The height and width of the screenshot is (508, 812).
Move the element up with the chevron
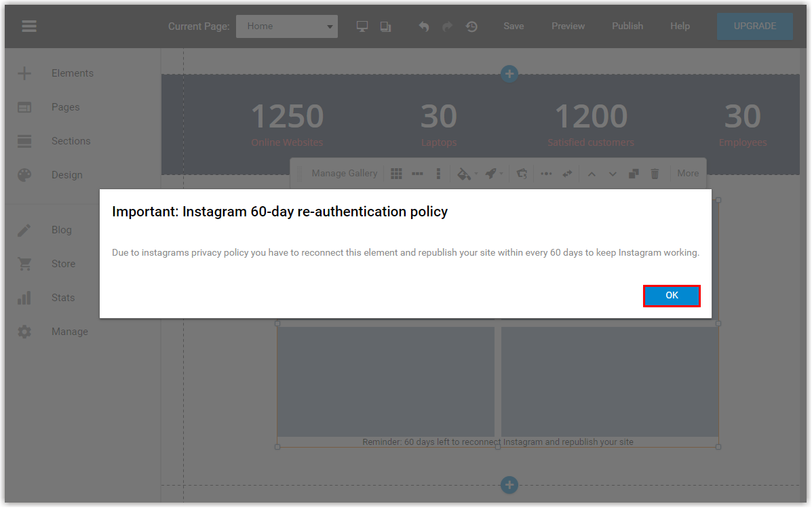pos(592,174)
